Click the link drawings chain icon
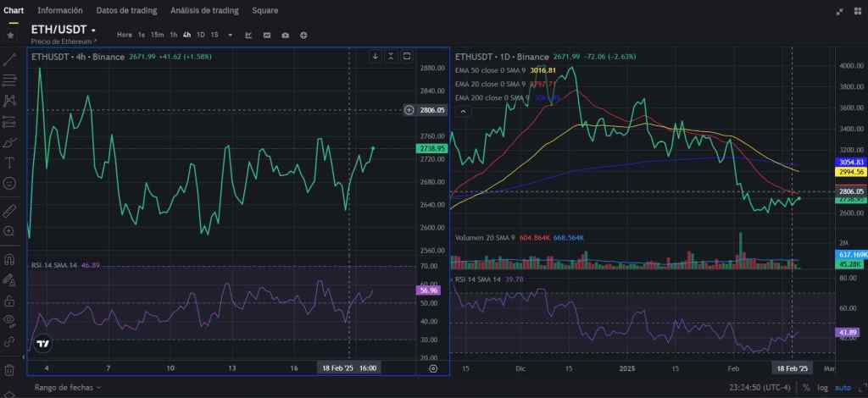The image size is (868, 398). coord(9,341)
